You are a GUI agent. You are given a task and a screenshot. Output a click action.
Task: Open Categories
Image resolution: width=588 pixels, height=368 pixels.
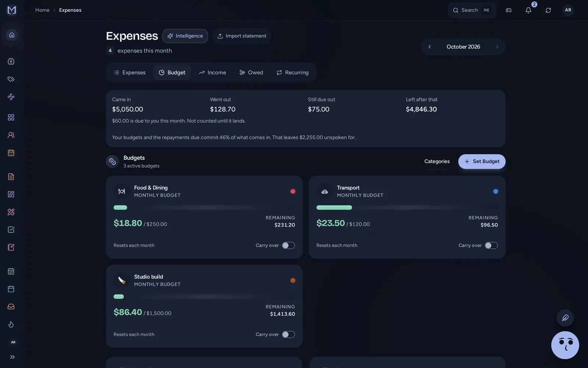437,162
